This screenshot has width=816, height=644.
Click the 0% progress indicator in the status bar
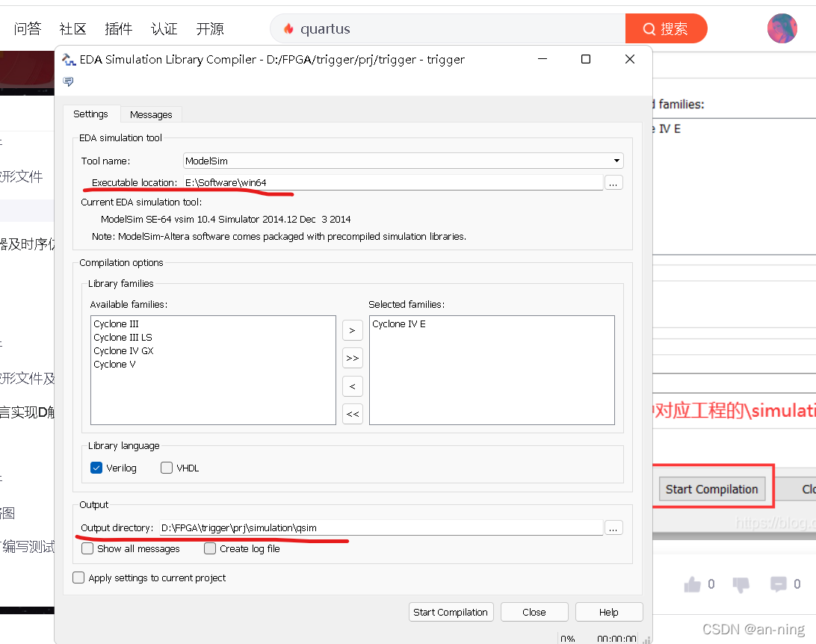568,638
